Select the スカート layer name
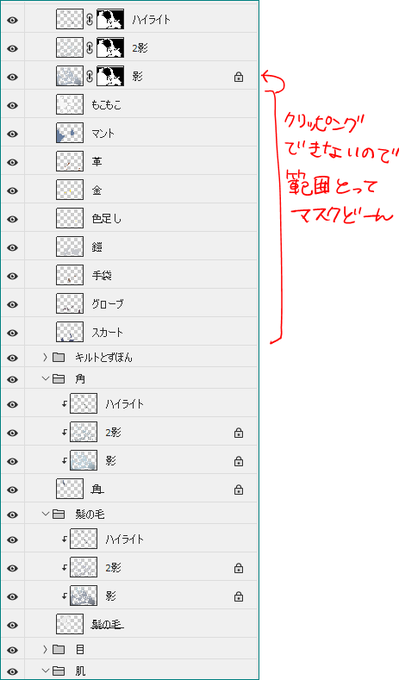399x680 pixels. click(107, 333)
